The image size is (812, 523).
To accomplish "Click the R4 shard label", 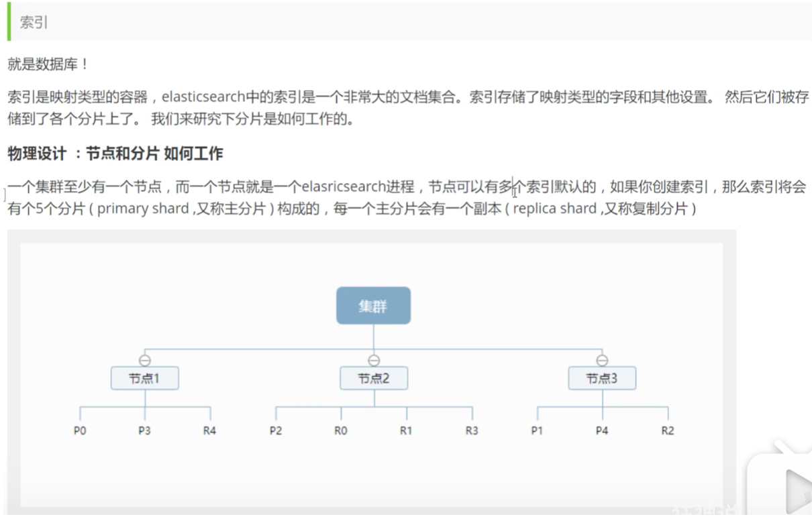I will (210, 430).
